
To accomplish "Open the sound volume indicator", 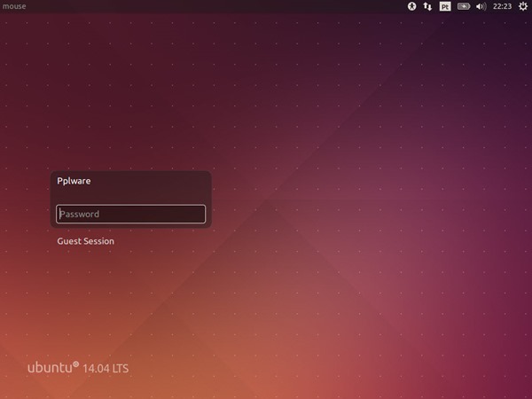I will (481, 6).
